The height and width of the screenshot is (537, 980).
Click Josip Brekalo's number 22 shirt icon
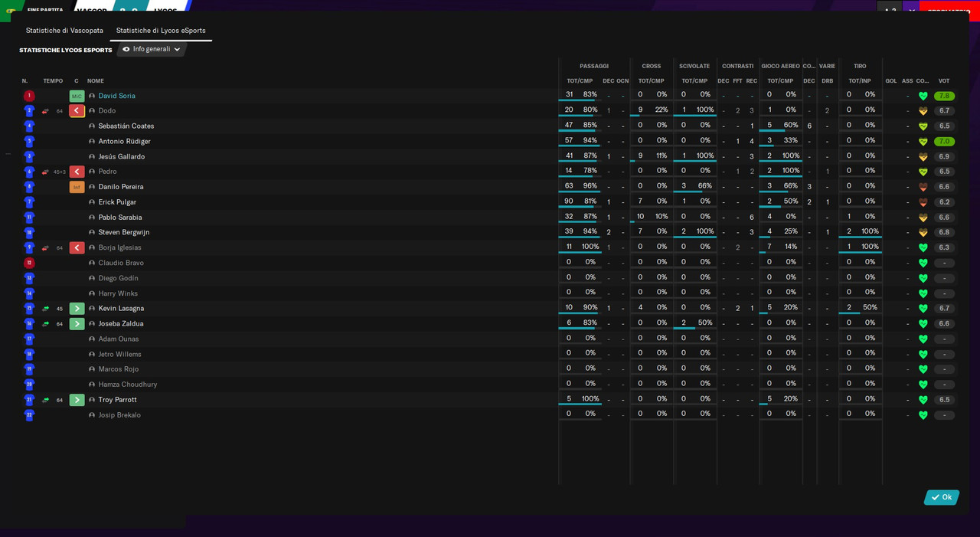(x=29, y=415)
